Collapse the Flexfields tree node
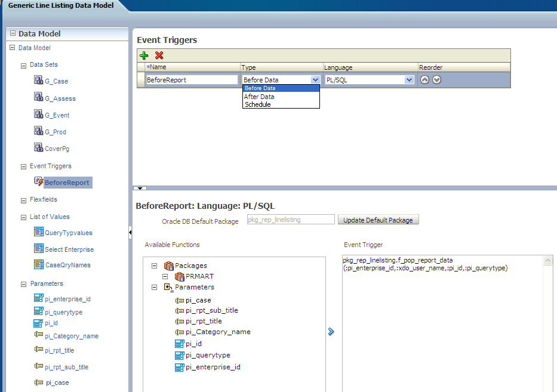557x392 pixels. point(23,200)
